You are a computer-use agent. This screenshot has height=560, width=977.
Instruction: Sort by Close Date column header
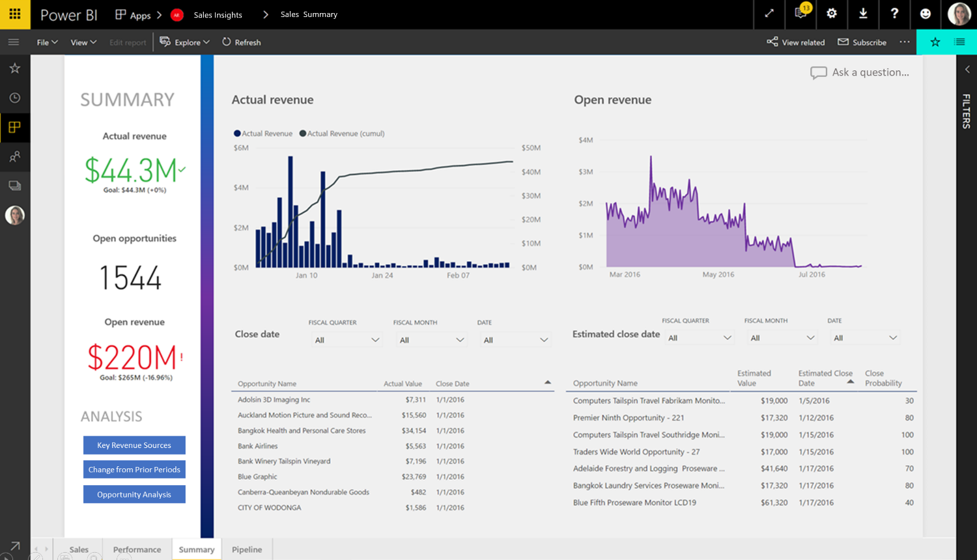452,384
